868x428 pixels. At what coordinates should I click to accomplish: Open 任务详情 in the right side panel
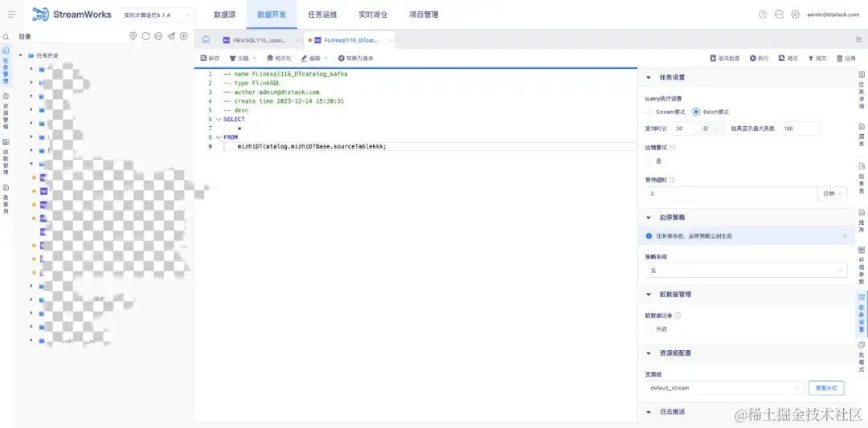coord(862,90)
